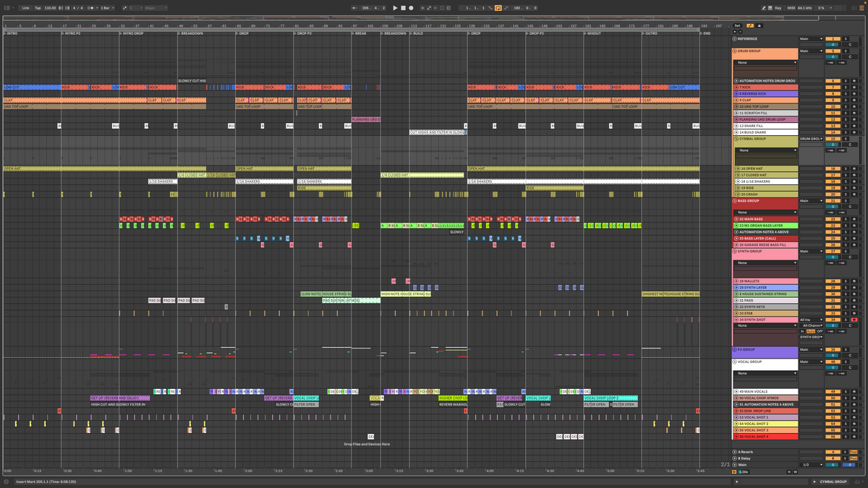Solo the 7 KICK track
Screen dimensions: 868x488
click(846, 87)
